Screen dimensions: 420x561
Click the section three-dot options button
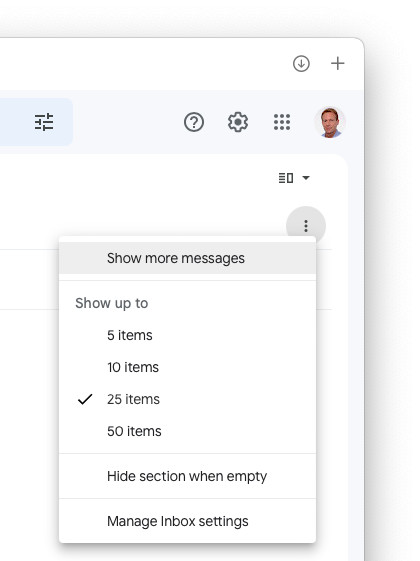click(x=306, y=226)
